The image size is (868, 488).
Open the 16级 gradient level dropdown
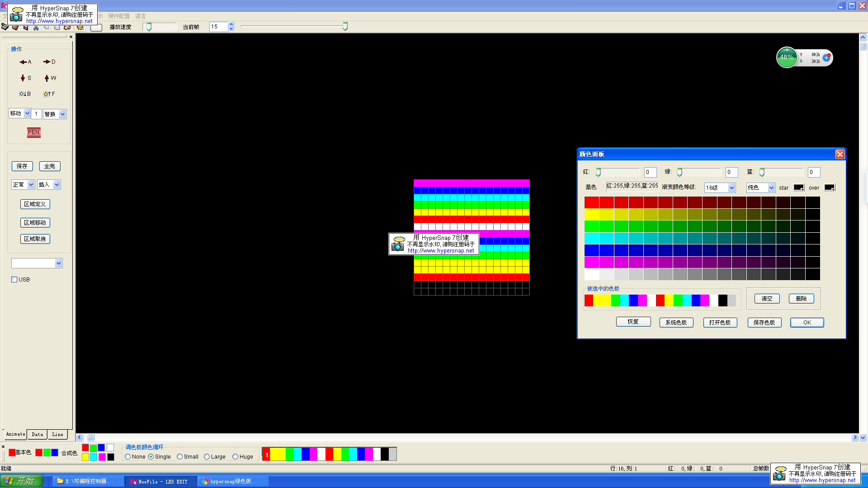731,188
